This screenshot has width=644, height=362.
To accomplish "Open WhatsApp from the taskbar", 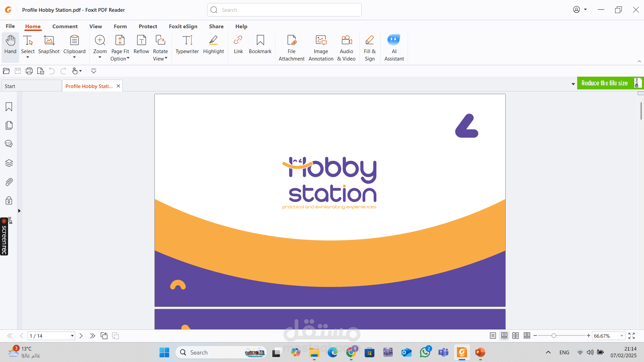I will [425, 352].
